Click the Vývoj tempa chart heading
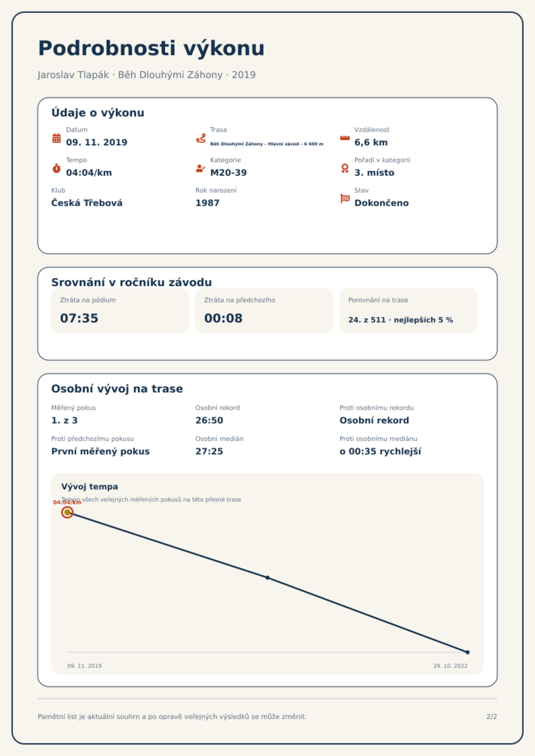Viewport: 535px width, 756px height. (90, 487)
